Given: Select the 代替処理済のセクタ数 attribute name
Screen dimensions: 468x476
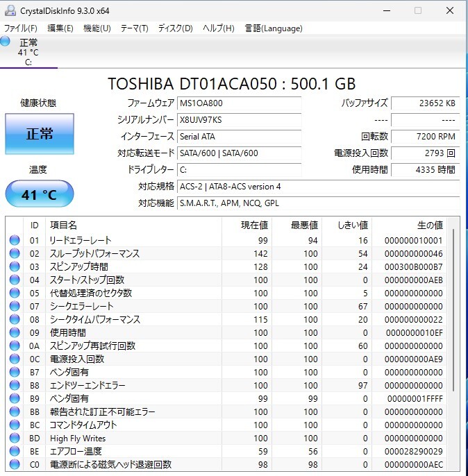Looking at the screenshot, I should (x=91, y=293).
